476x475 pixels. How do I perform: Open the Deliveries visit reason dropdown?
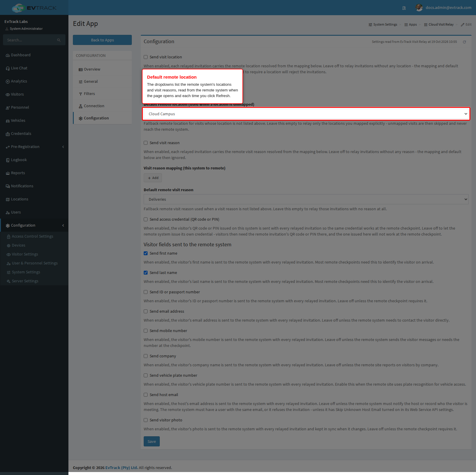pos(306,199)
